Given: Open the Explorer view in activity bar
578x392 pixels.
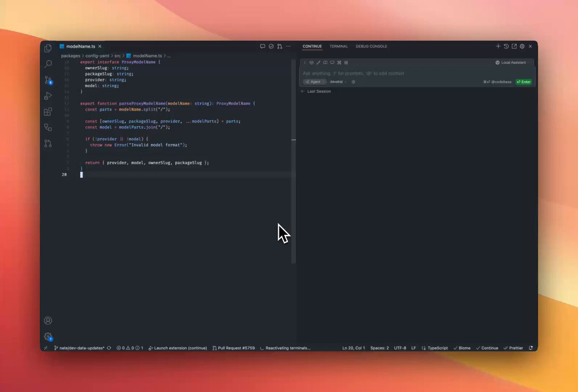Looking at the screenshot, I should (x=48, y=48).
